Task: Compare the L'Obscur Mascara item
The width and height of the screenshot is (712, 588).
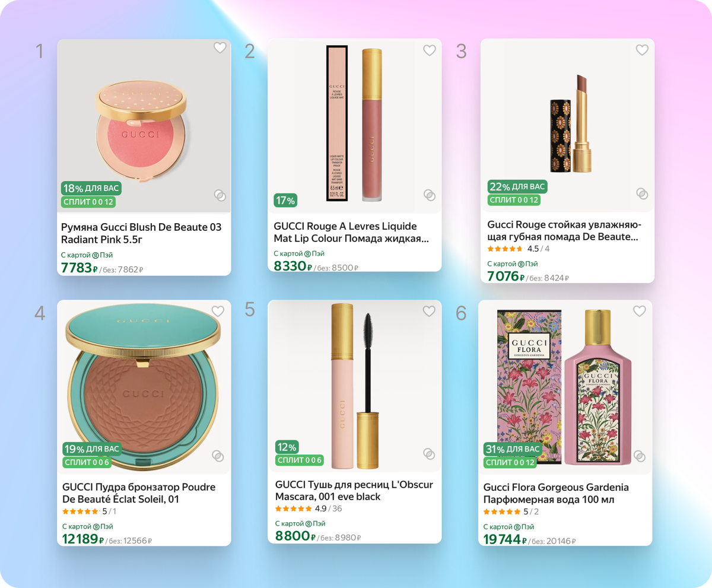Action: click(x=429, y=453)
